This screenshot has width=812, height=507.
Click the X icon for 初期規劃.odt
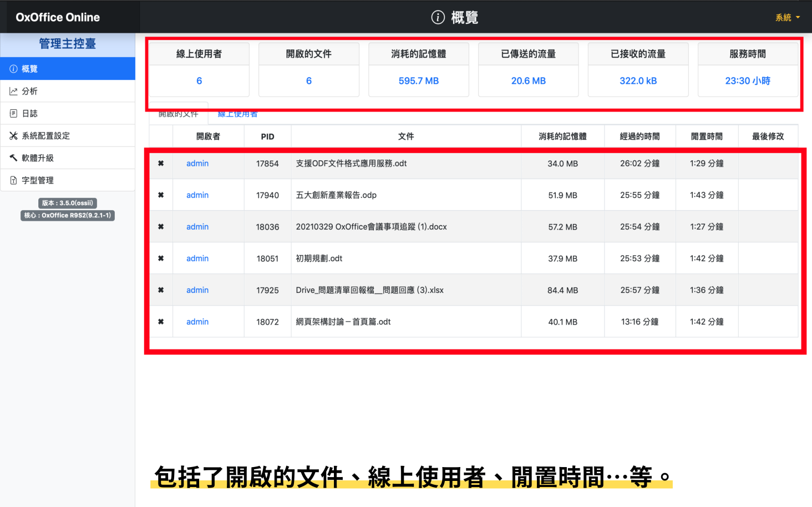[161, 258]
